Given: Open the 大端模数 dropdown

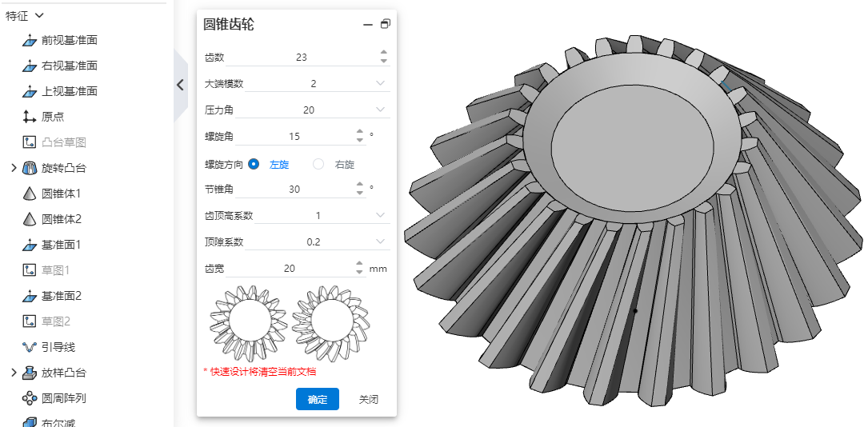Looking at the screenshot, I should click(x=380, y=83).
